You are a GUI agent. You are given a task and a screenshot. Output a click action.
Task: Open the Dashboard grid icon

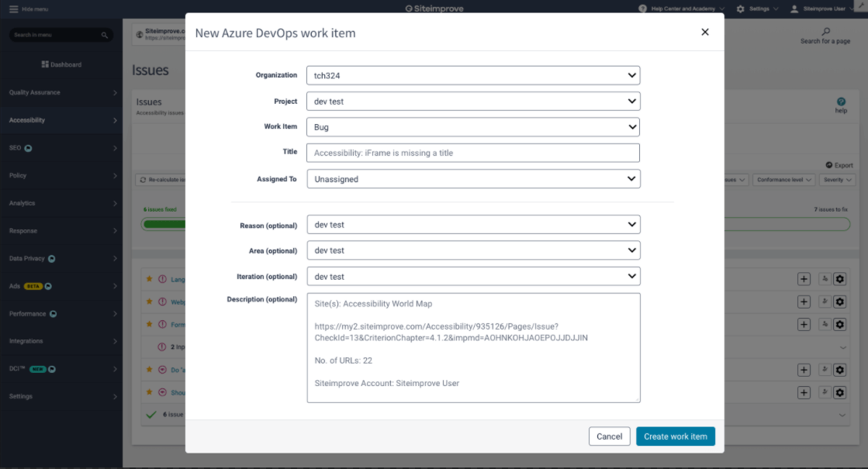pos(45,64)
